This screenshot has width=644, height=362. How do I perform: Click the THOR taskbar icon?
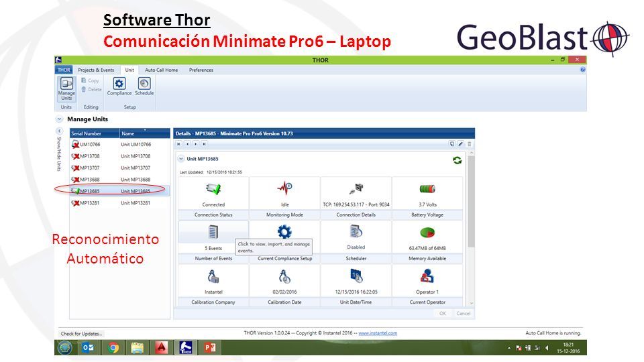186,348
